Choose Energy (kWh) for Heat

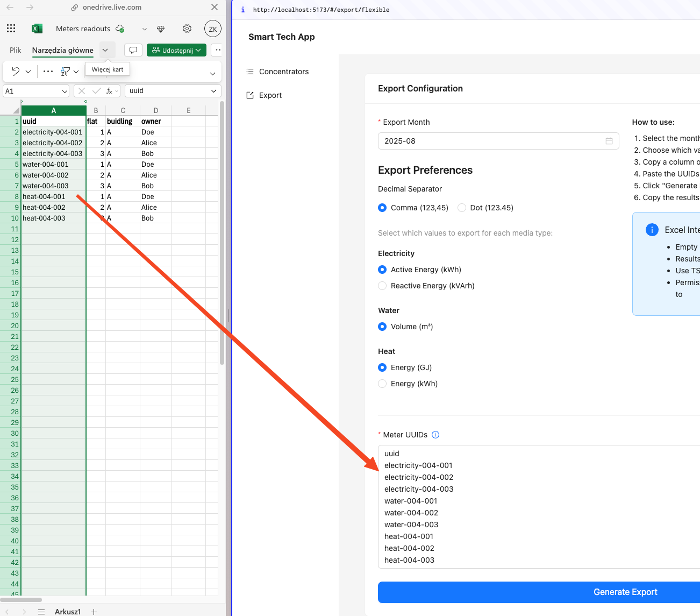[x=382, y=384]
